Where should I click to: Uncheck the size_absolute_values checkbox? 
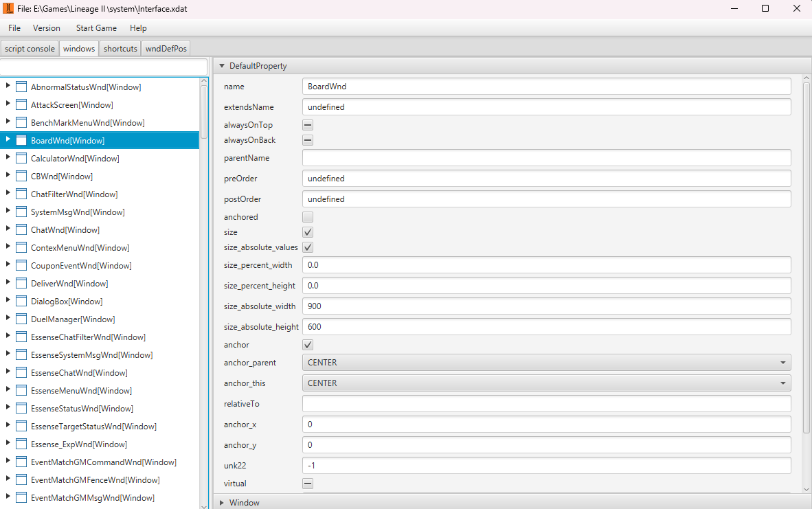point(308,247)
